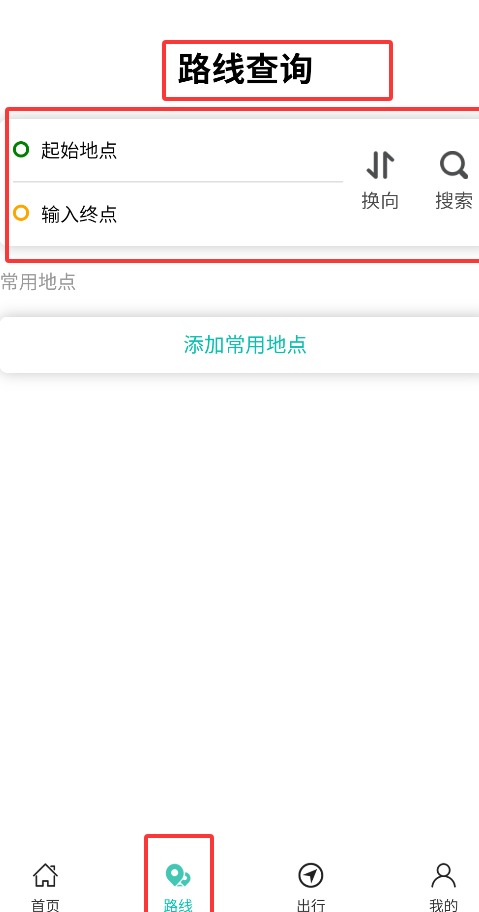Tap the swap direction arrows icon
The height and width of the screenshot is (912, 479).
(x=380, y=165)
